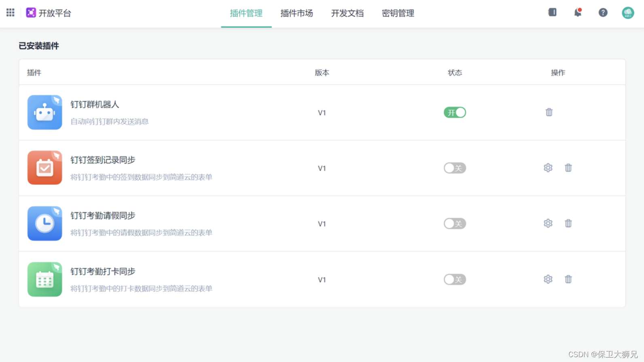The image size is (644, 362).
Task: Open settings for 钉钉考勤请假同步
Action: click(x=548, y=223)
